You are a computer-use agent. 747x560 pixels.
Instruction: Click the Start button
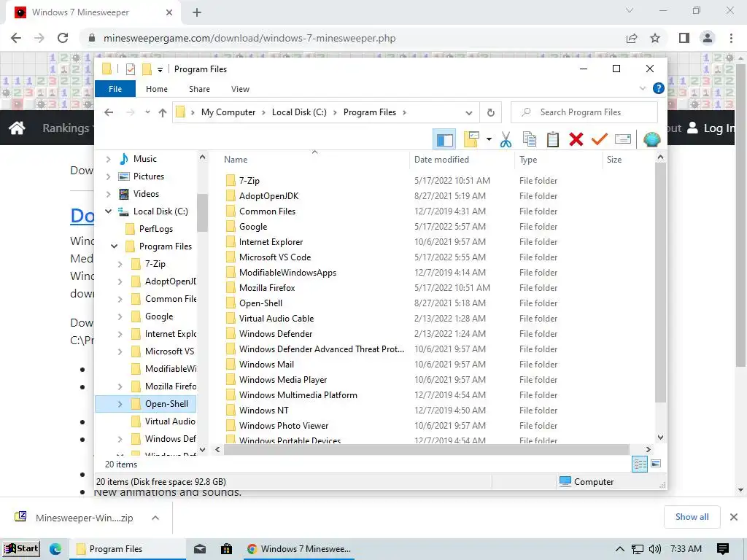click(21, 549)
